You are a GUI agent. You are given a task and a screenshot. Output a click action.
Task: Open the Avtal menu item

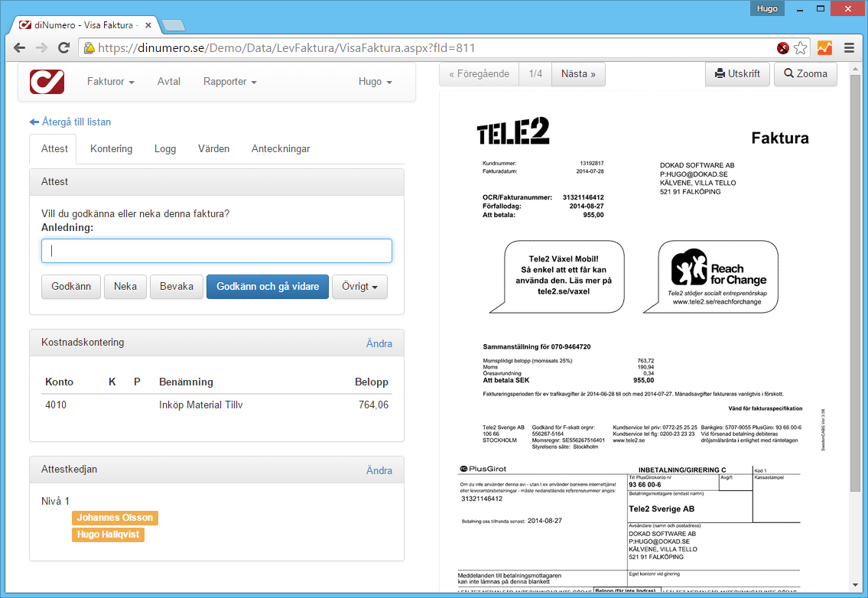(x=169, y=81)
